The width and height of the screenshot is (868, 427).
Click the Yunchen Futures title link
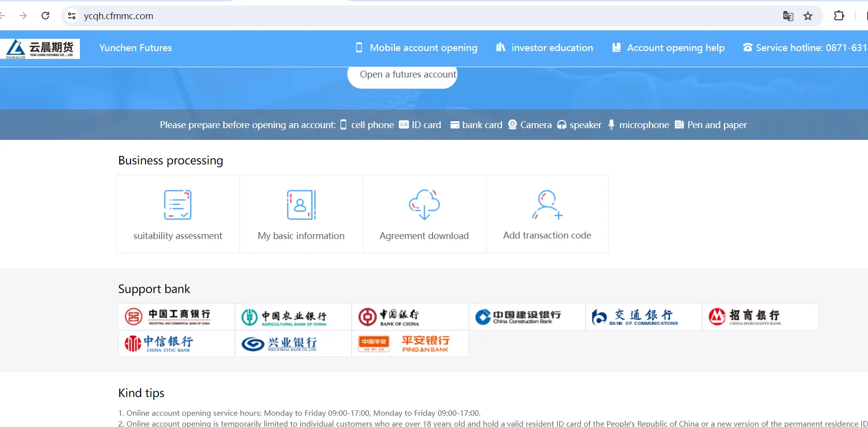coord(135,48)
